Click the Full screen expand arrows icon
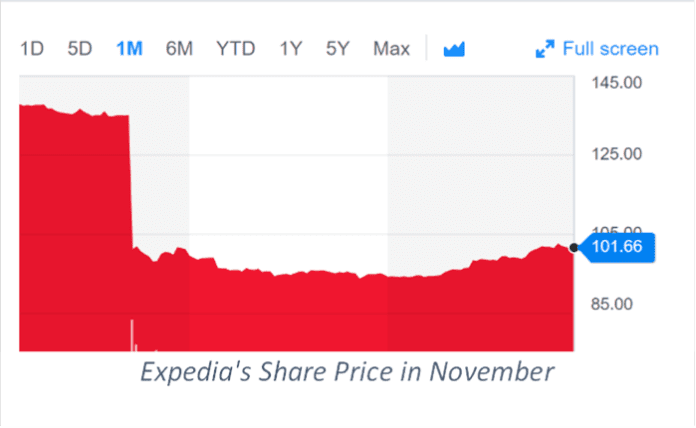This screenshot has height=428, width=696. pyautogui.click(x=545, y=49)
